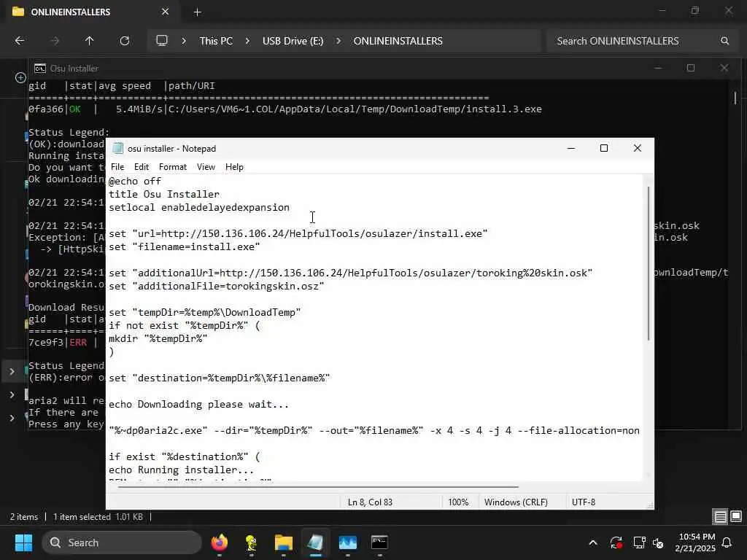Viewport: 747px width, 560px height.
Task: Open Firefox from the taskbar
Action: [220, 542]
